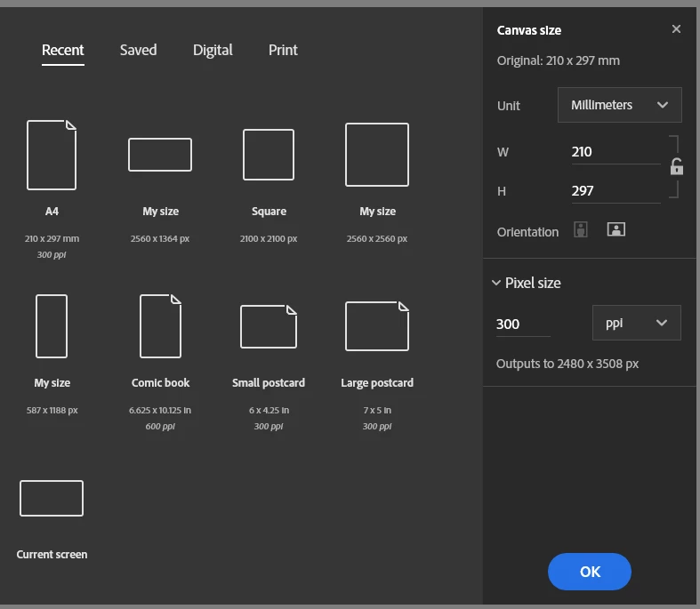Select the Large postcard preset icon

(377, 326)
